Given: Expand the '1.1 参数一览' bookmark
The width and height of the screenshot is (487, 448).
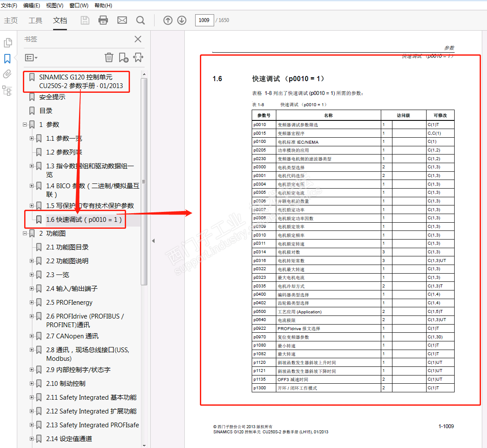Looking at the screenshot, I should pyautogui.click(x=32, y=138).
